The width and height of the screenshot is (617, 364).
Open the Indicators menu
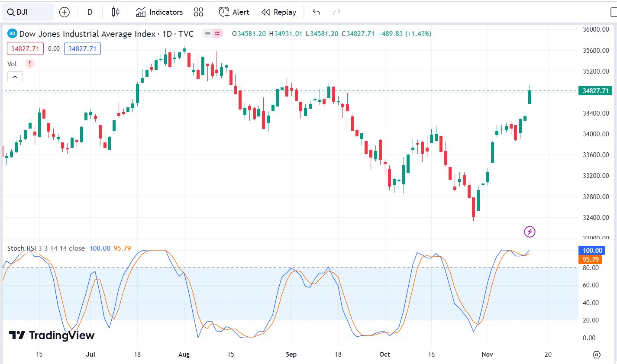tap(159, 12)
